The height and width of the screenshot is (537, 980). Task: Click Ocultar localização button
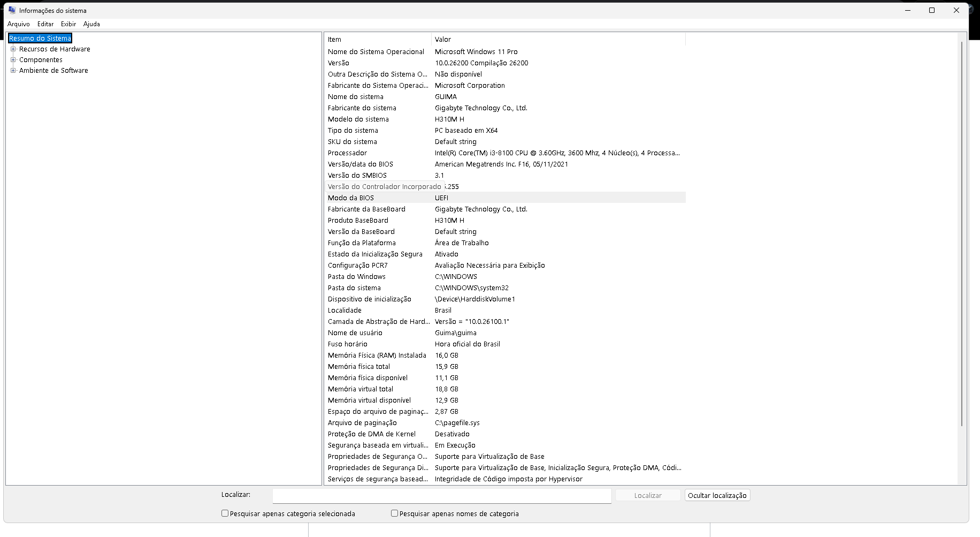point(717,496)
